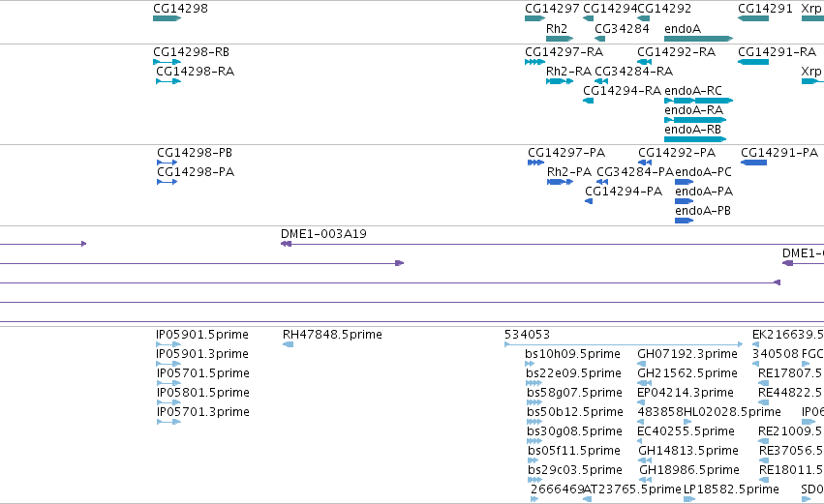Open the endoA-PB protein feature
The width and height of the screenshot is (824, 504).
tap(685, 221)
